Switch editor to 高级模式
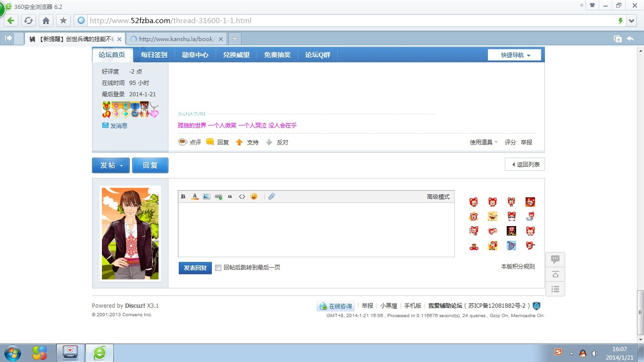The image size is (644, 362). coord(438,197)
